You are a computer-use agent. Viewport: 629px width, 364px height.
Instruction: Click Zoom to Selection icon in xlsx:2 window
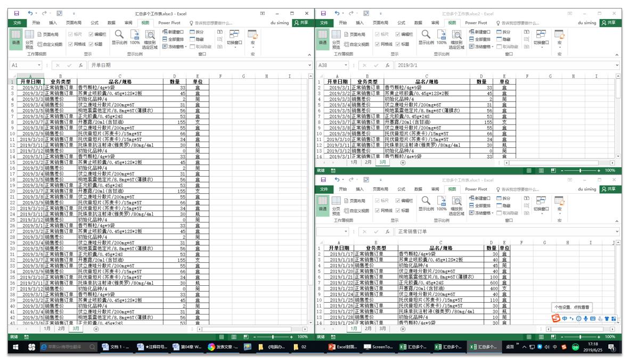456,35
